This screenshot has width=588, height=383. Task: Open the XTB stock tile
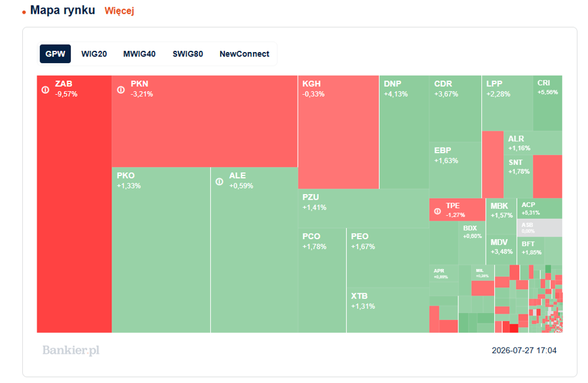[x=388, y=310]
